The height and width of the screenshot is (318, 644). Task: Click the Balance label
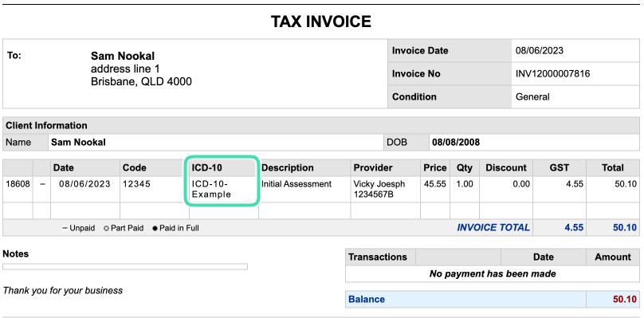(367, 299)
